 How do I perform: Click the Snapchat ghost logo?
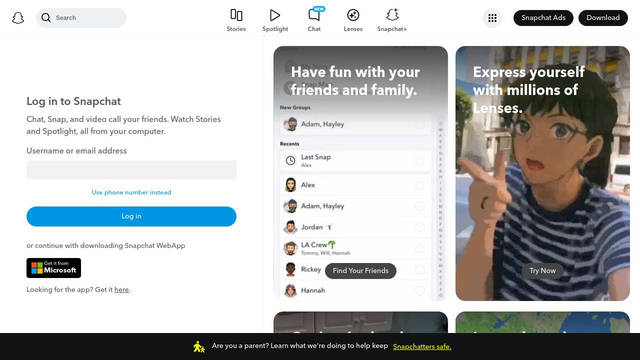(18, 18)
